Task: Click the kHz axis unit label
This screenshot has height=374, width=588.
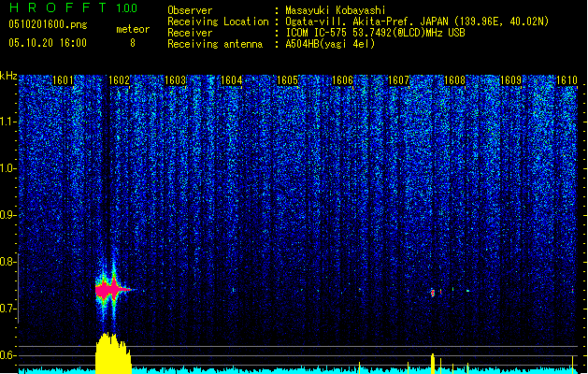Action: 8,76
